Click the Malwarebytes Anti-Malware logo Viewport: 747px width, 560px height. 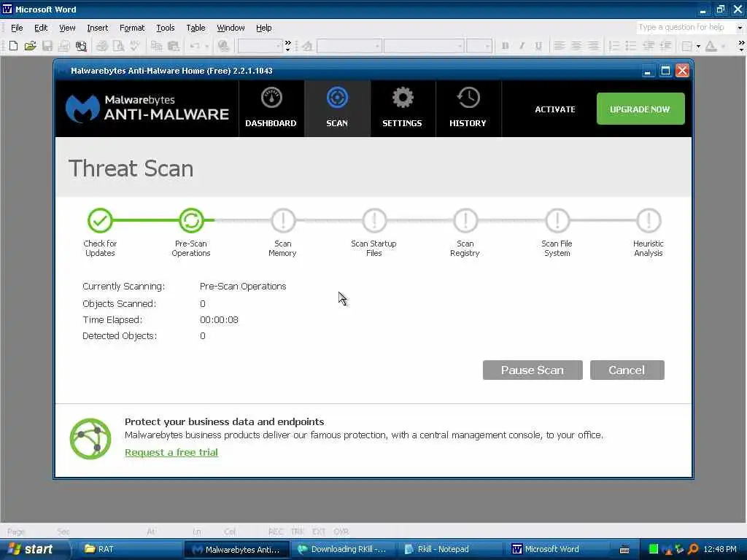tap(147, 108)
